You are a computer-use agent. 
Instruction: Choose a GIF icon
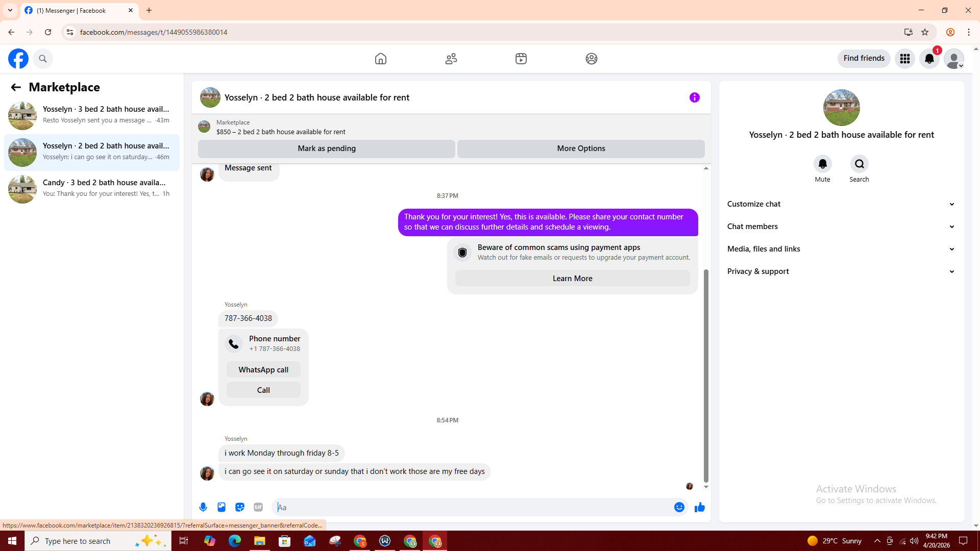258,507
